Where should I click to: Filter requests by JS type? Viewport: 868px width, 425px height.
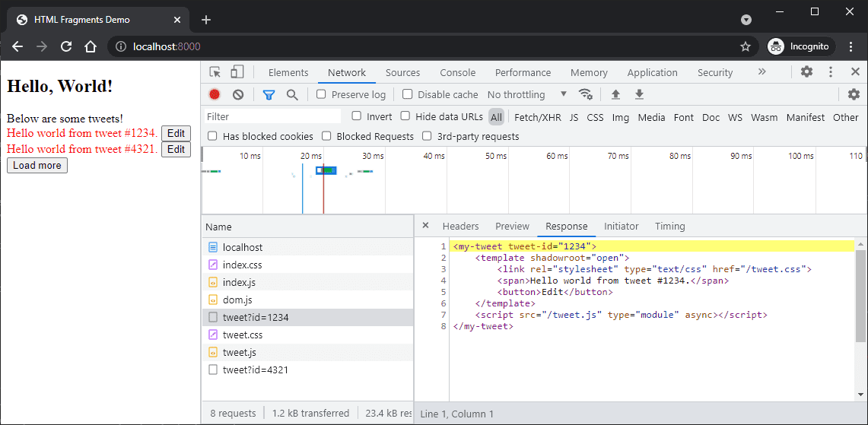pos(574,117)
